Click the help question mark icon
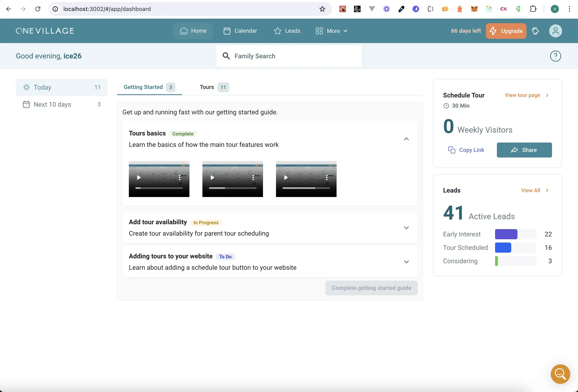The width and height of the screenshot is (578, 392). coord(555,56)
